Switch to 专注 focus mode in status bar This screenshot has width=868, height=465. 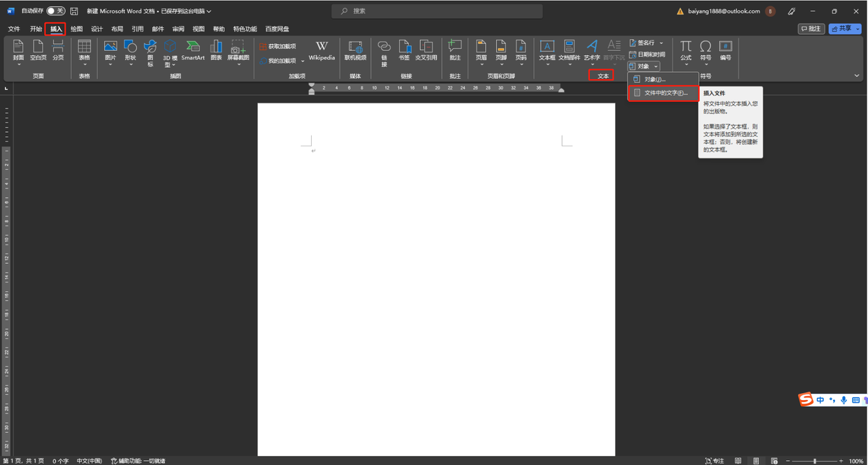point(714,461)
